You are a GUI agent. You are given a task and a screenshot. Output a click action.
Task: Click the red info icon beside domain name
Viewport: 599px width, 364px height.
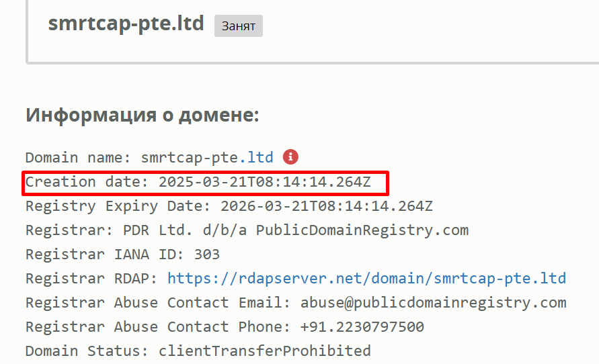tap(290, 157)
